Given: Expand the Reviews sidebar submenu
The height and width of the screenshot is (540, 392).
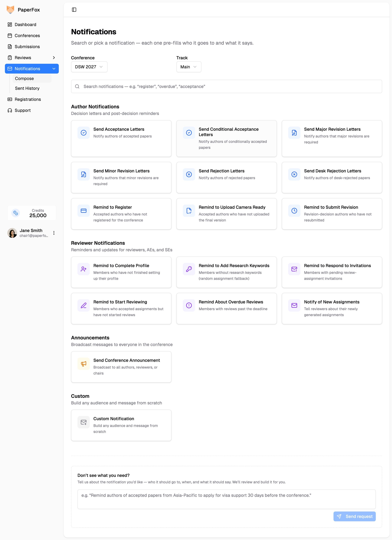Looking at the screenshot, I should (54, 58).
